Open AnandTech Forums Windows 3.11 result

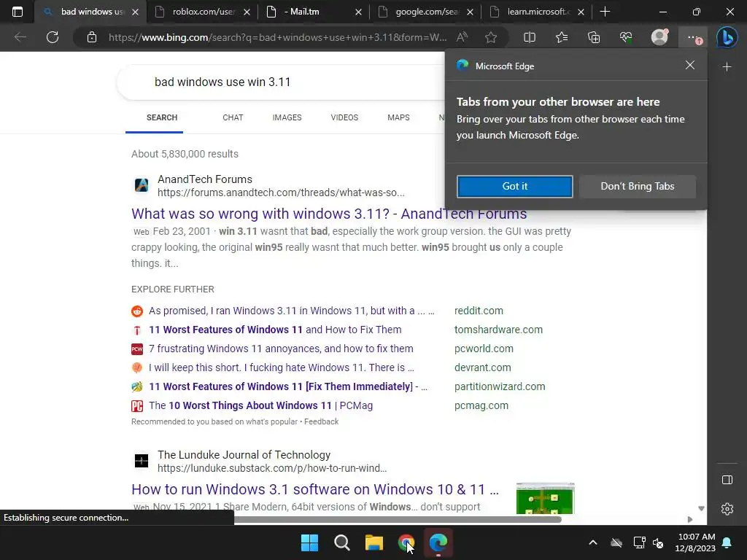(x=329, y=214)
